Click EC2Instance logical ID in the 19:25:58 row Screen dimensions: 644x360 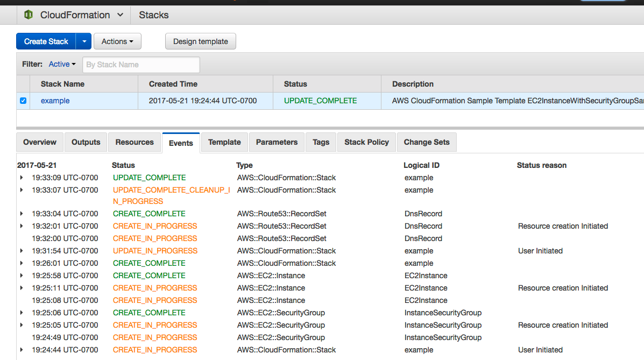pos(426,276)
